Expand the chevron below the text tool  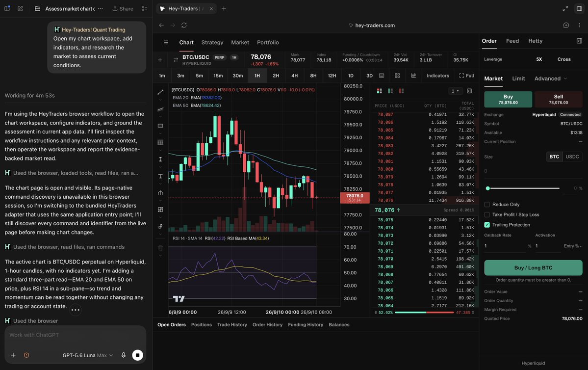(x=160, y=184)
